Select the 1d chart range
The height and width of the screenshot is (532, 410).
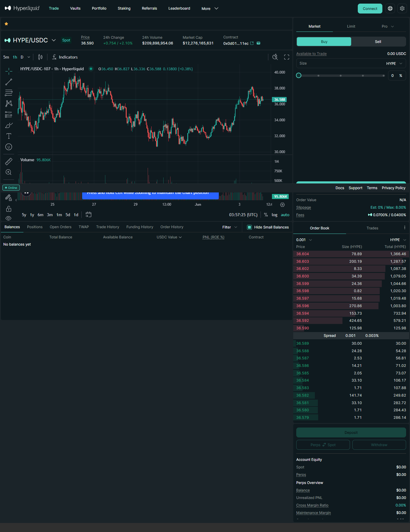tap(76, 215)
